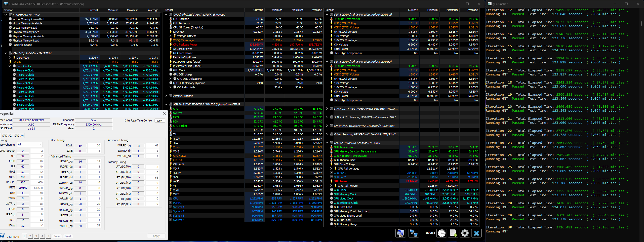The height and width of the screenshot is (242, 644).
Task: Reset sensor clock timer in HWiNFO
Action: click(x=442, y=233)
